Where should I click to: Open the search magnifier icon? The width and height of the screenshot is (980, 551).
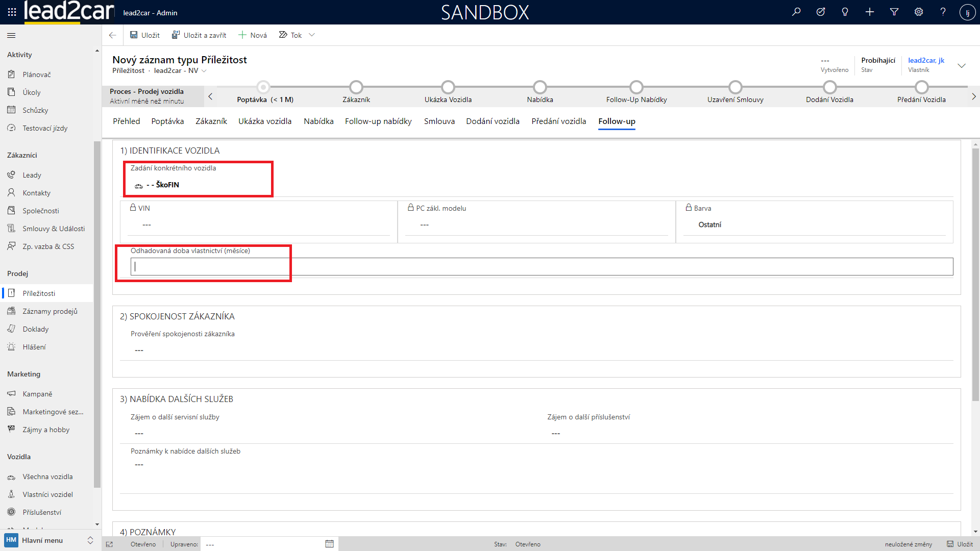coord(796,12)
